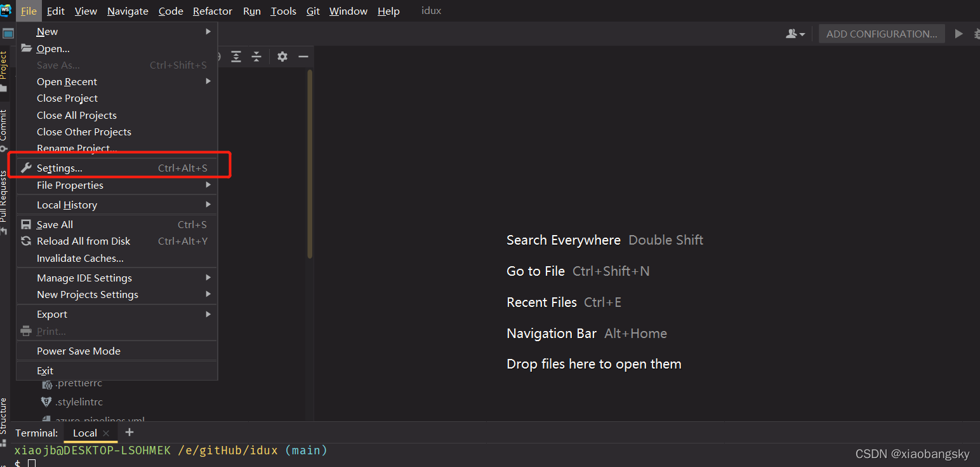Switch to the Local terminal tab

pos(84,433)
